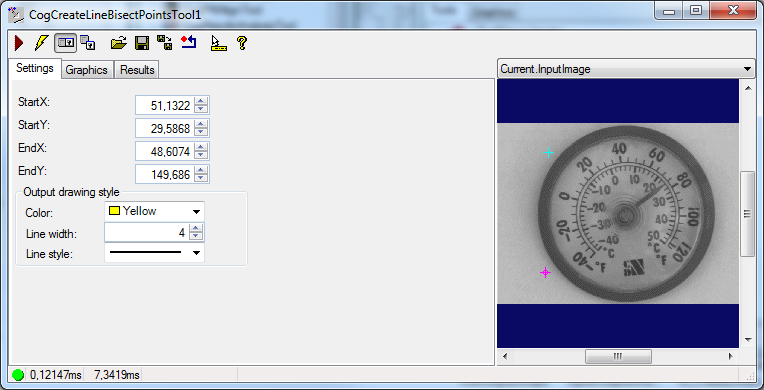Screen dimensions: 764x390
Task: Click the Output drawing style group label
Action: coord(71,192)
